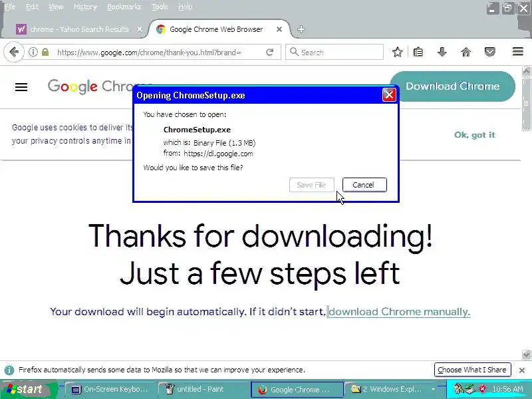This screenshot has width=532, height=399.
Task: Open site information icon in address bar
Action: (33, 53)
